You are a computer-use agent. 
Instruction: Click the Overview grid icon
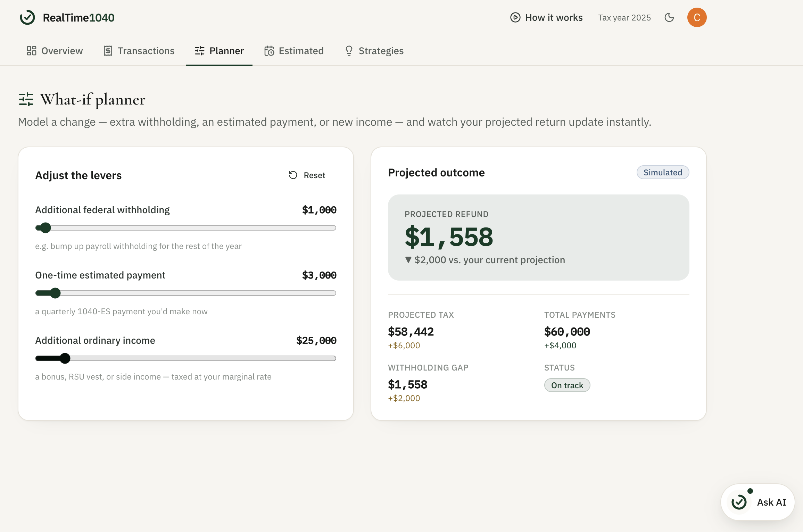(x=32, y=51)
